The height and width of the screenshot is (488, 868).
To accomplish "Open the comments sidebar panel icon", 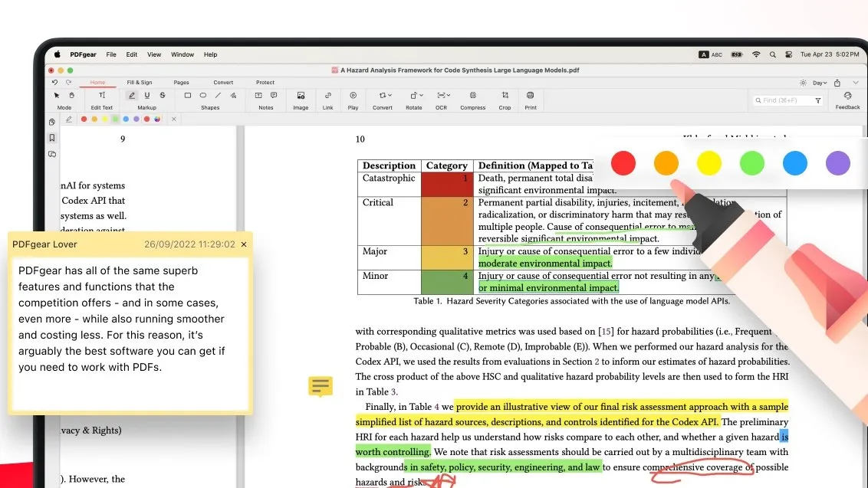I will pos(52,155).
